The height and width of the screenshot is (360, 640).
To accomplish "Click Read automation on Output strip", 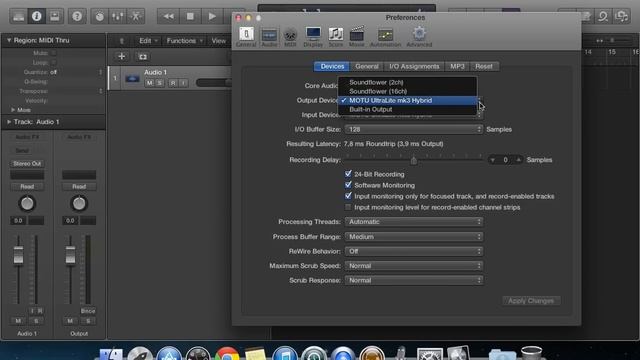I will tap(79, 187).
